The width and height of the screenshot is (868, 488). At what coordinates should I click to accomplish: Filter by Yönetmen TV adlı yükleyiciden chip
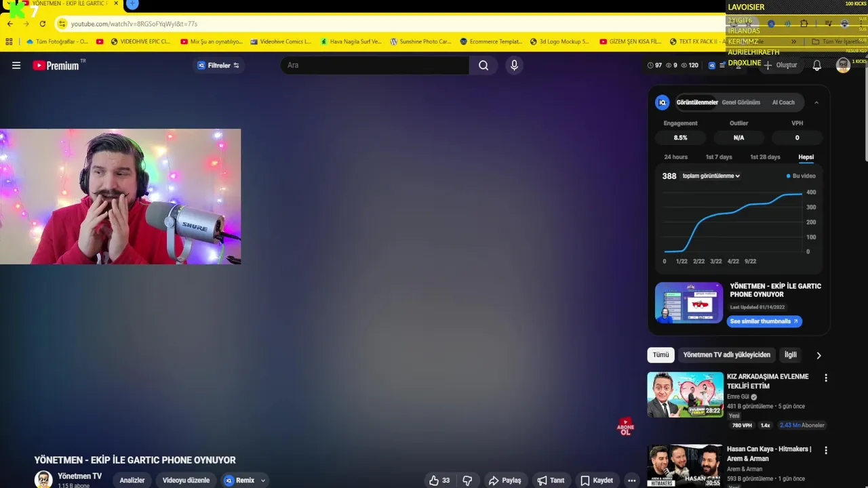click(727, 355)
